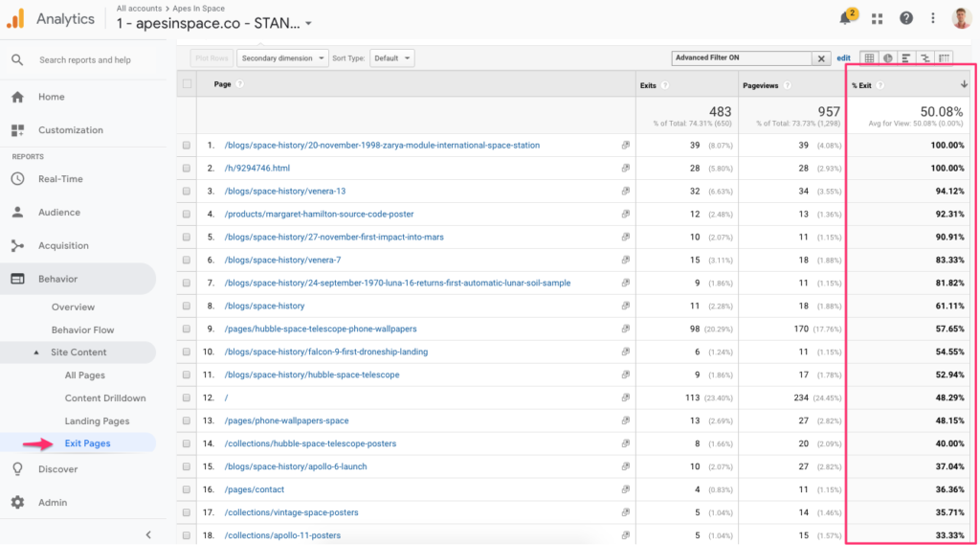Open Behavior Overview report

(x=73, y=307)
